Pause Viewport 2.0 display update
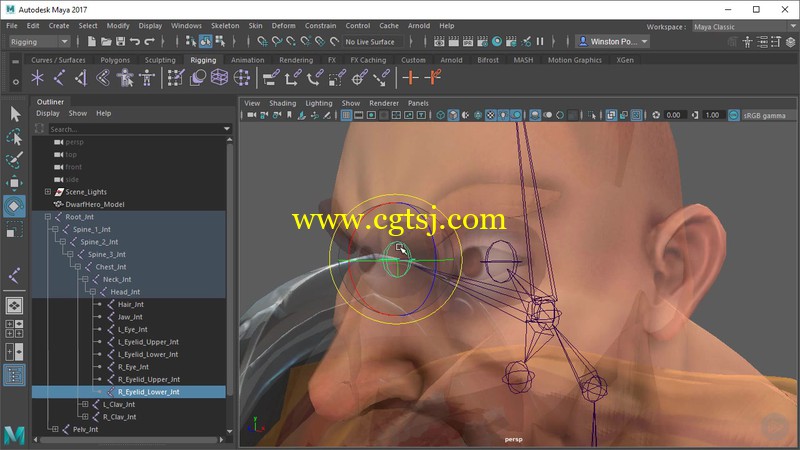Image resolution: width=800 pixels, height=450 pixels. (540, 41)
